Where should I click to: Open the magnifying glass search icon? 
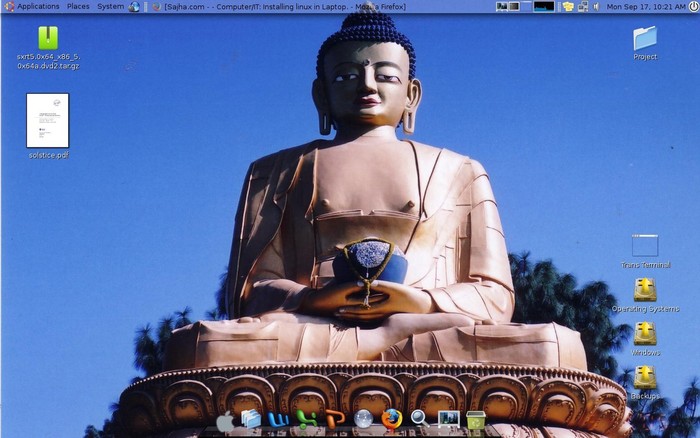click(420, 420)
